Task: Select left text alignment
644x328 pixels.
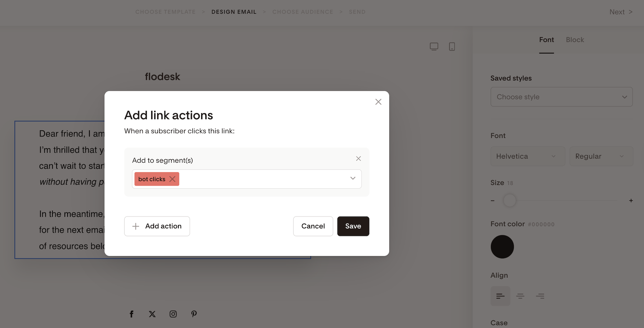Action: (500, 296)
